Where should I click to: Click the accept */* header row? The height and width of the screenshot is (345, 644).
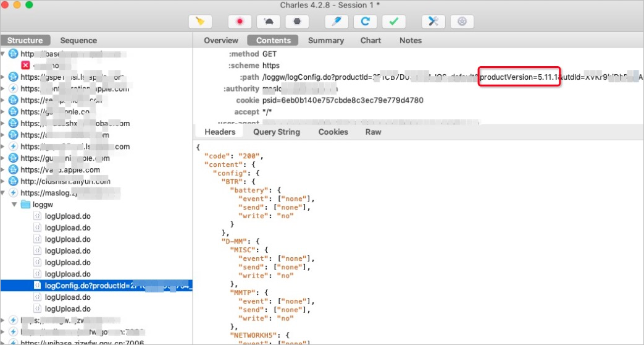(419, 112)
